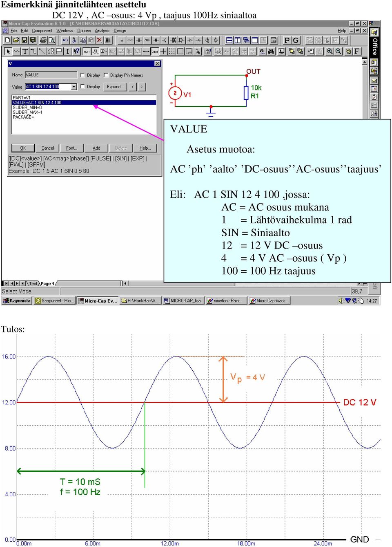392x547 pixels.
Task: Select the capacitor component icon
Action: [x=139, y=40]
